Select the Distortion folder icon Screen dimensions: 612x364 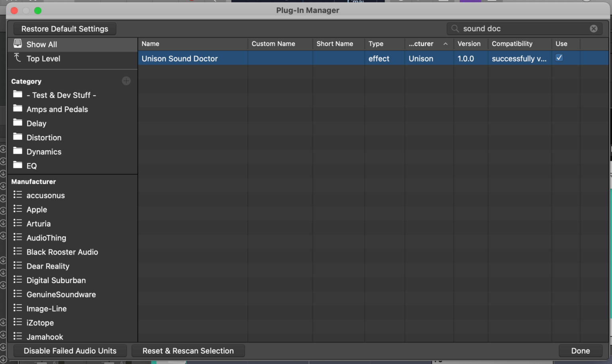(x=18, y=137)
